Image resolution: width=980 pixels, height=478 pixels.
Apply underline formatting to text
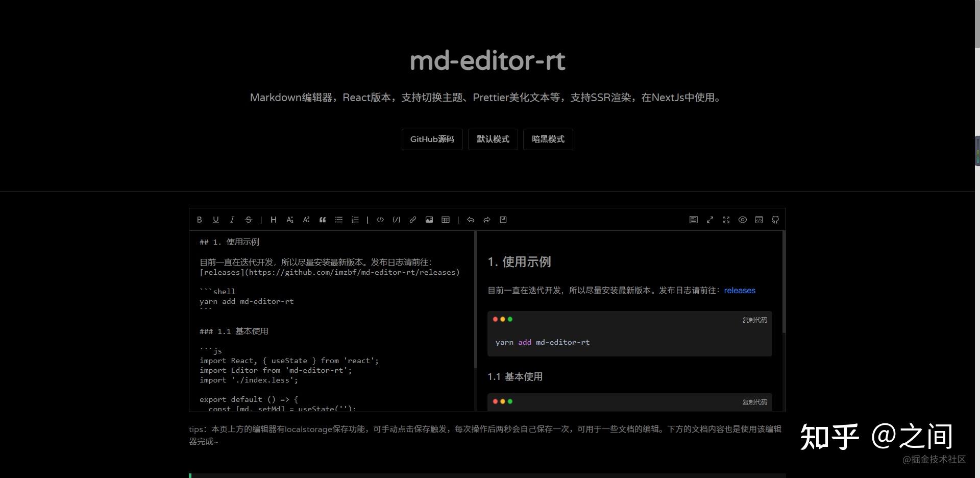[x=216, y=220]
